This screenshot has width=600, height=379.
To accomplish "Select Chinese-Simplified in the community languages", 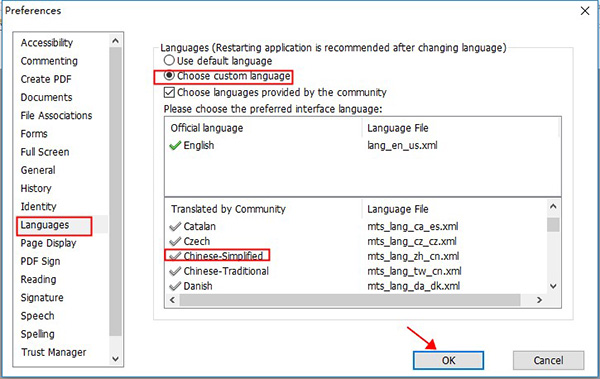I will click(x=223, y=256).
